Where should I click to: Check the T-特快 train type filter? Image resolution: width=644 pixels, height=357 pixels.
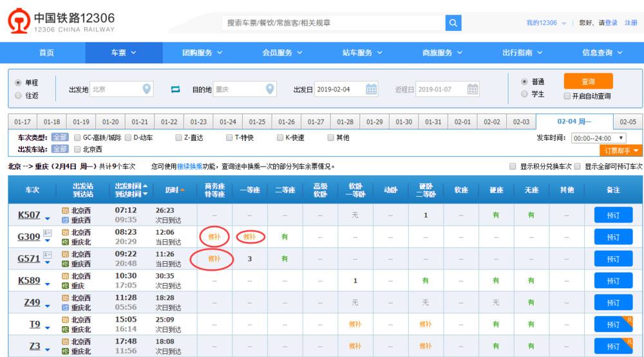click(x=229, y=138)
